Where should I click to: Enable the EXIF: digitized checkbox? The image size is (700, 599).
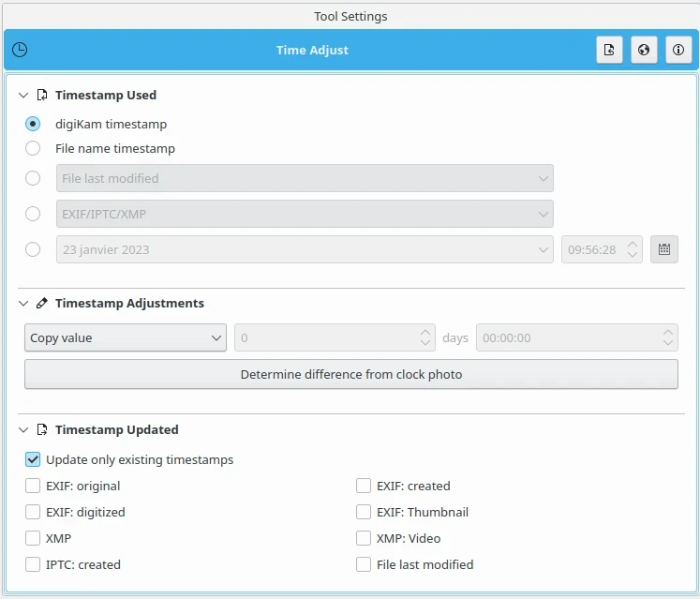(x=33, y=513)
